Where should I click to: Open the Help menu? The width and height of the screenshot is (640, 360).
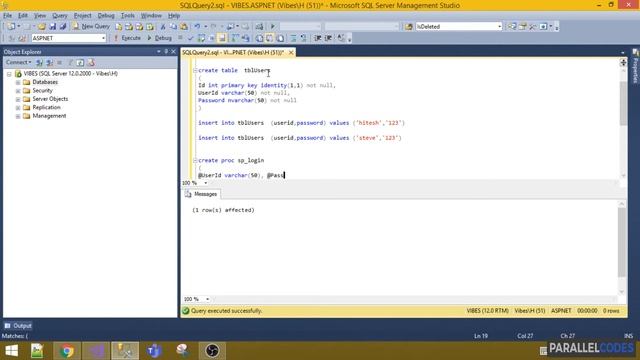(174, 16)
